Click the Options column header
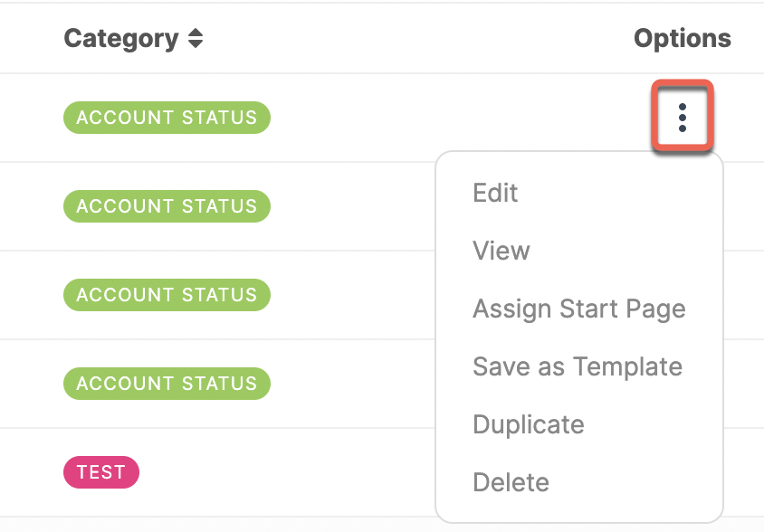This screenshot has width=764, height=532. (x=683, y=38)
